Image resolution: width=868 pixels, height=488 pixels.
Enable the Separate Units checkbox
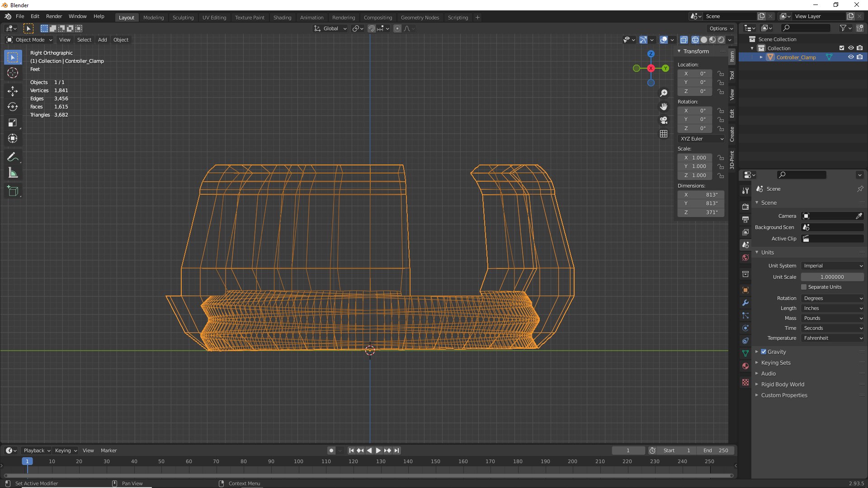coord(804,287)
